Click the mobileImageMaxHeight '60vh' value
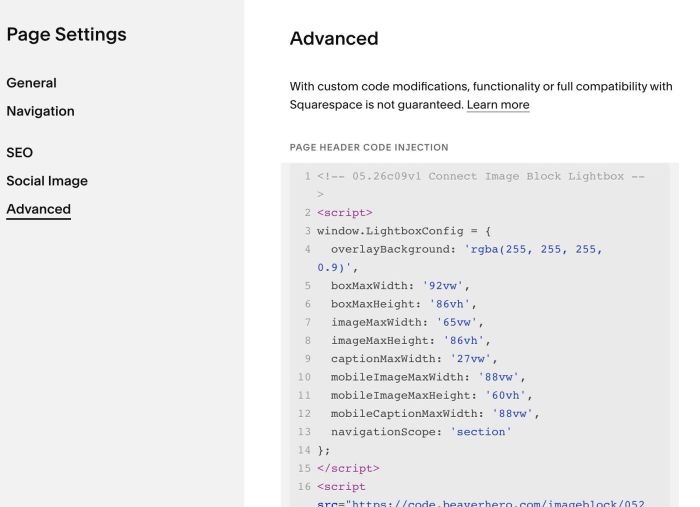The image size is (700, 507). (x=505, y=395)
